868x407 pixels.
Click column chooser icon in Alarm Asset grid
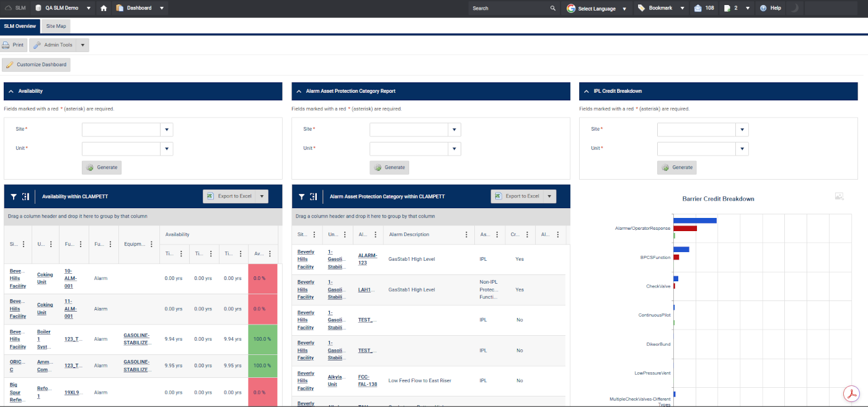(313, 196)
